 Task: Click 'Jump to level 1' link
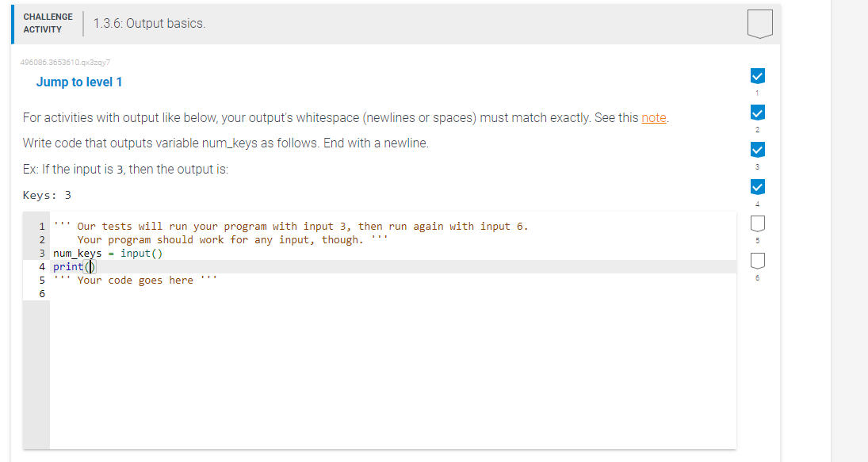[x=79, y=82]
